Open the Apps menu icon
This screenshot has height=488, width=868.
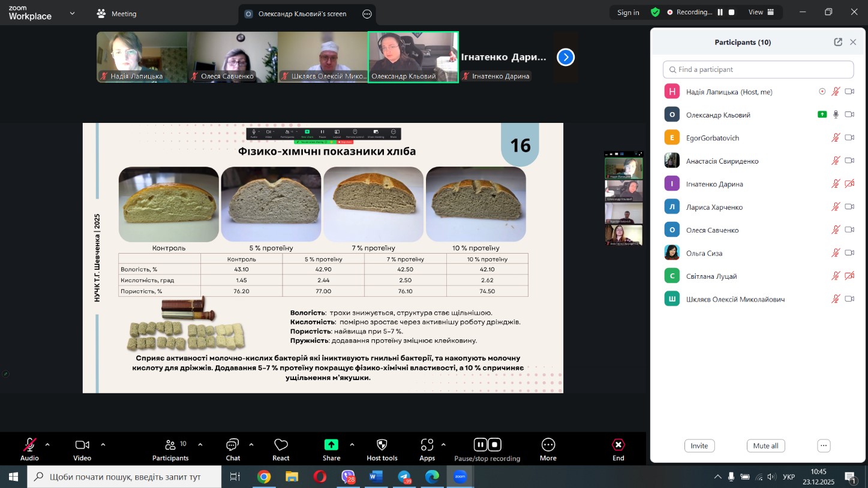coord(427,445)
